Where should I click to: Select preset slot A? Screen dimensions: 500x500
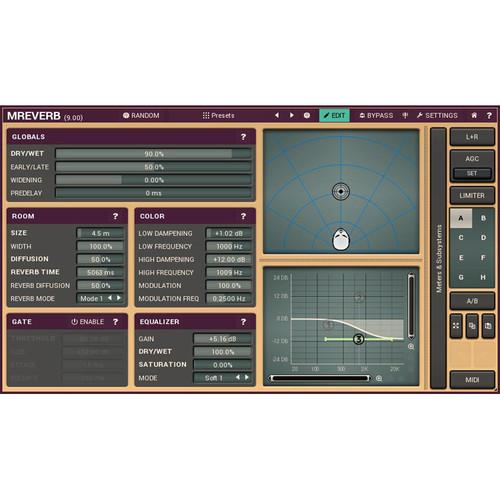pyautogui.click(x=461, y=218)
